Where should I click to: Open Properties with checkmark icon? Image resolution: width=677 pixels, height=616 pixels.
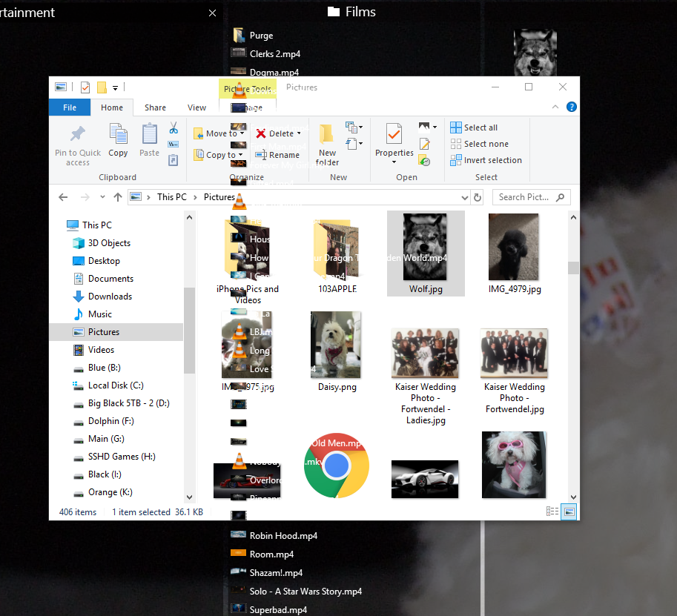[x=394, y=134]
